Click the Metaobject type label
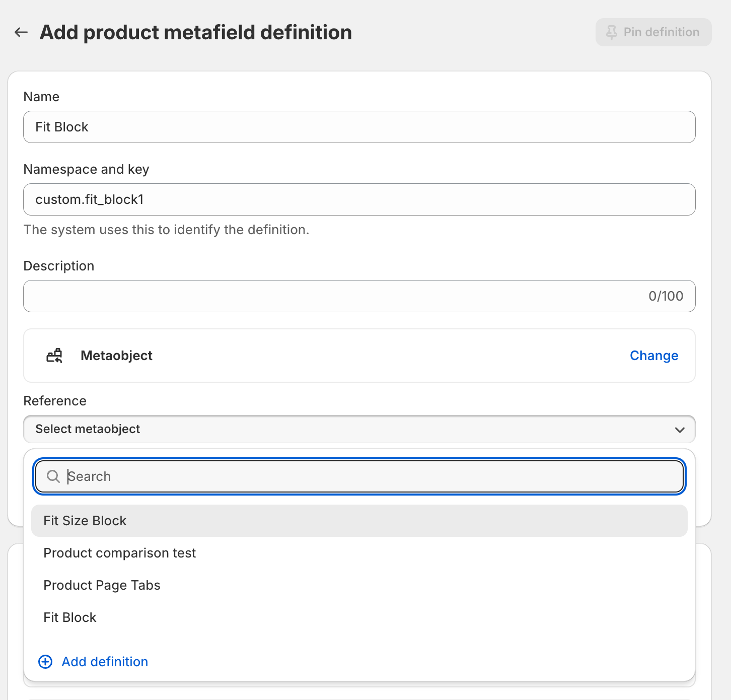The image size is (731, 700). [116, 356]
